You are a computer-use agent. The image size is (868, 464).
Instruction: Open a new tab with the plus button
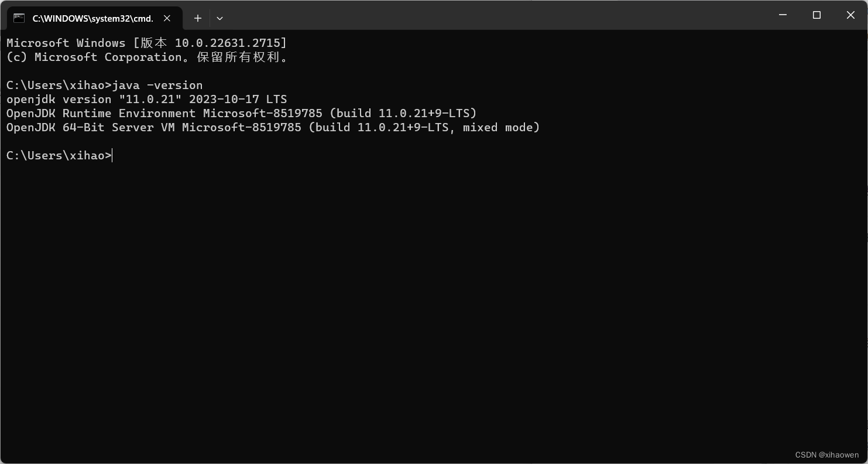pyautogui.click(x=197, y=18)
